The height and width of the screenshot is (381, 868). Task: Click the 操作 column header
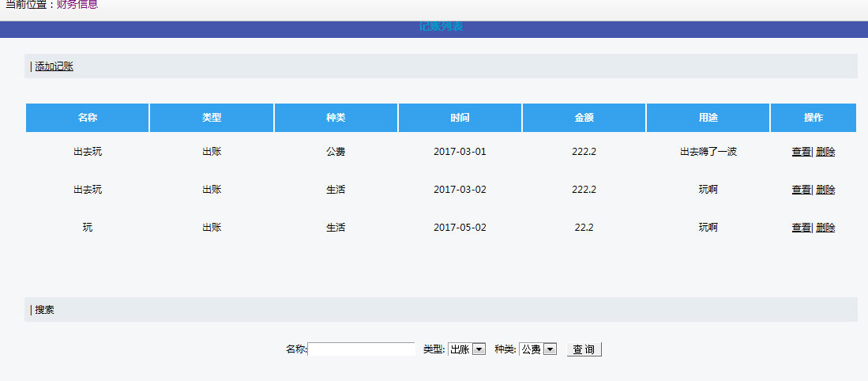(x=813, y=118)
